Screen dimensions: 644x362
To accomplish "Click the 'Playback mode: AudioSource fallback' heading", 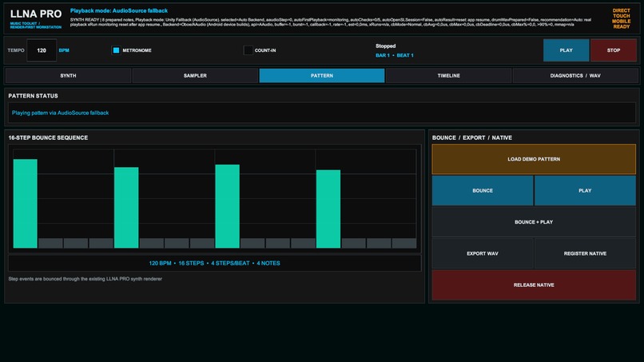I will [x=119, y=10].
